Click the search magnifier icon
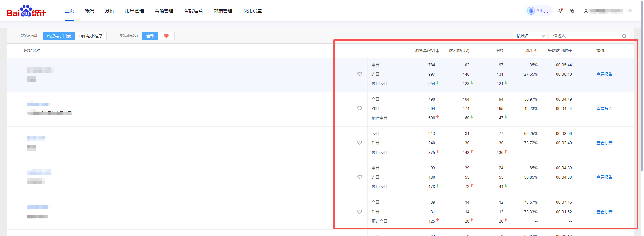The height and width of the screenshot is (236, 644). [x=624, y=36]
